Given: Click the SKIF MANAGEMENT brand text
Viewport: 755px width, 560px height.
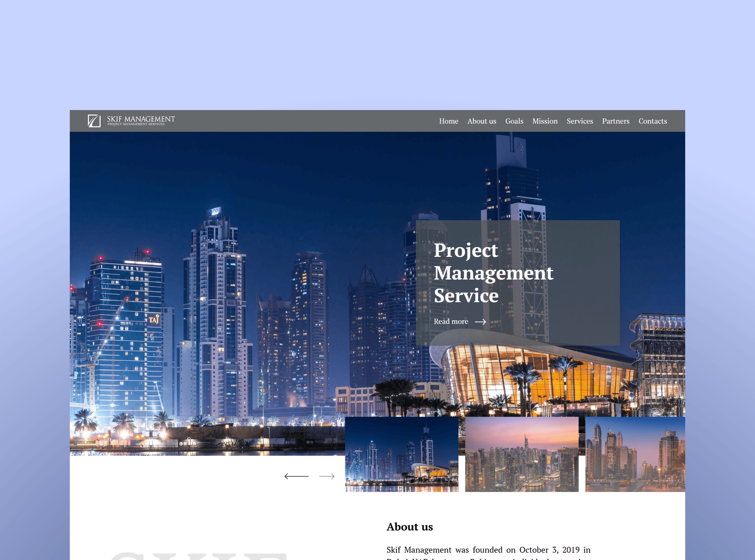Looking at the screenshot, I should [141, 119].
